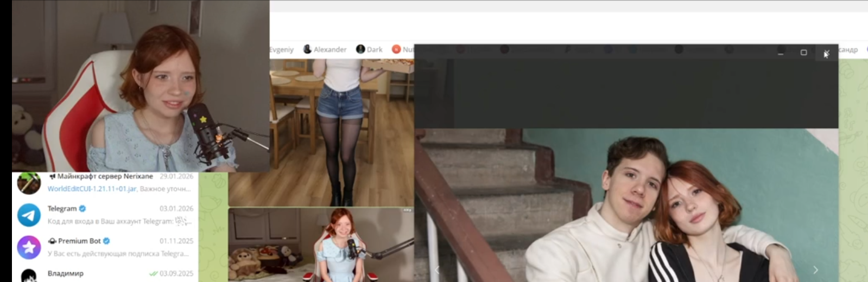The width and height of the screenshot is (868, 282).
Task: Click the 01.11.2025 date stamp
Action: (x=176, y=241)
